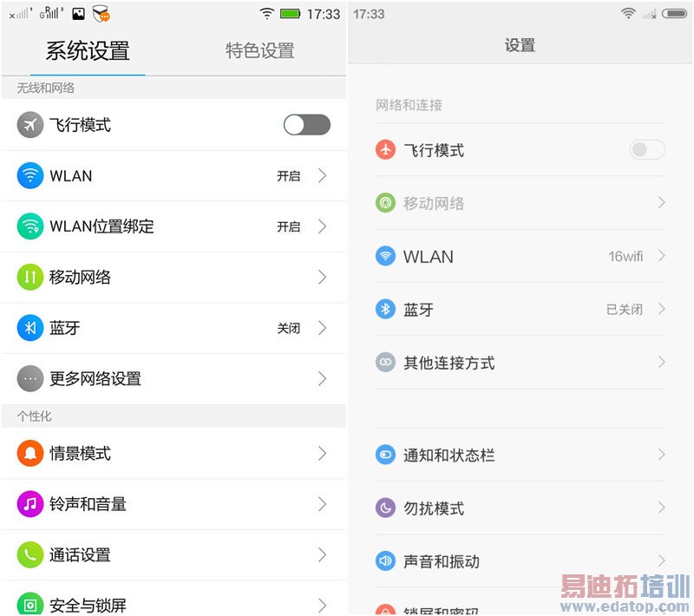Open 其他连接方式 chevron arrow
The height and width of the screenshot is (616, 694).
pyautogui.click(x=662, y=362)
